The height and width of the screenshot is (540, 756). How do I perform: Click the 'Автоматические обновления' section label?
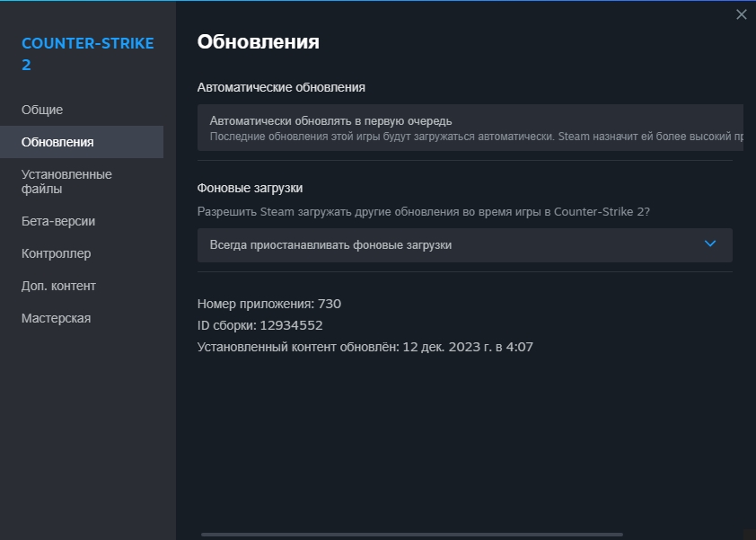coord(281,87)
